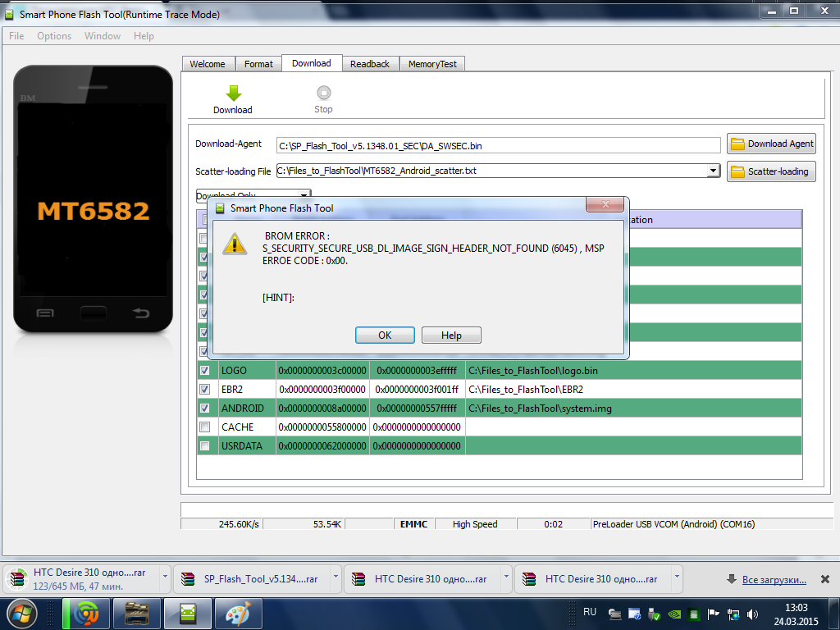Click OK in the BROM error dialog
This screenshot has height=630, width=840.
[385, 336]
